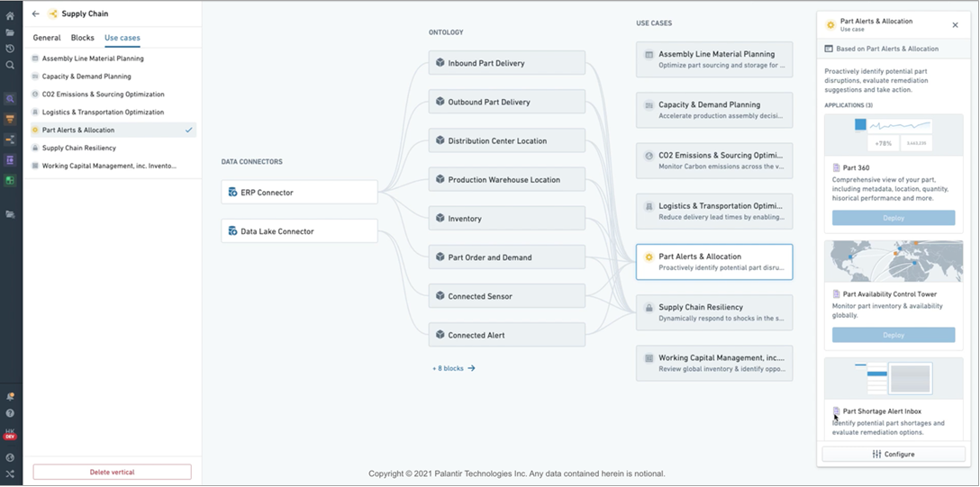Open Capacity & Demand Planning use case card
This screenshot has width=980, height=487.
[714, 110]
